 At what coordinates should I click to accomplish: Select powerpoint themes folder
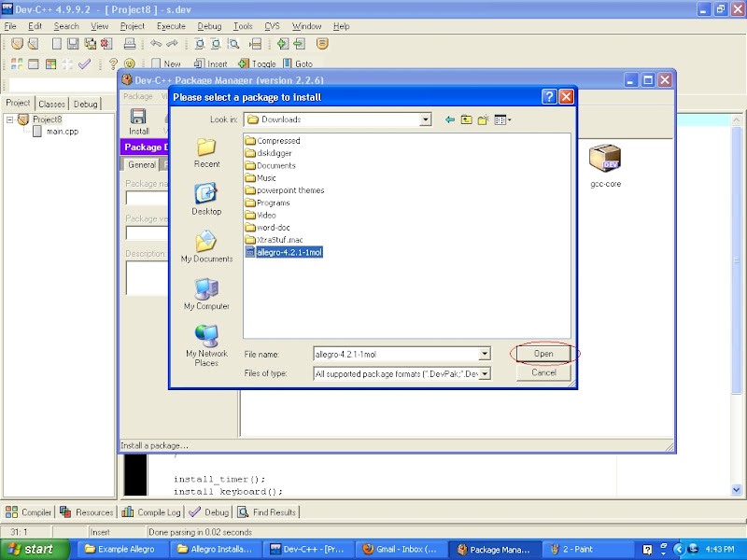coord(285,190)
